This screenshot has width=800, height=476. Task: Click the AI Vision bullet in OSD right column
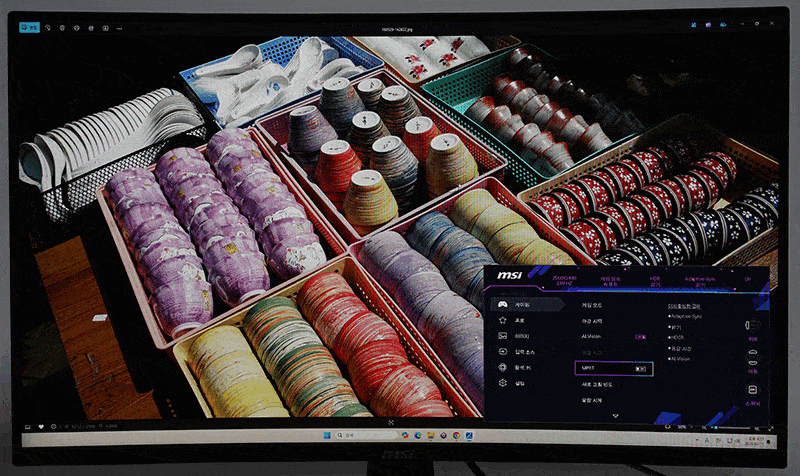tap(679, 359)
